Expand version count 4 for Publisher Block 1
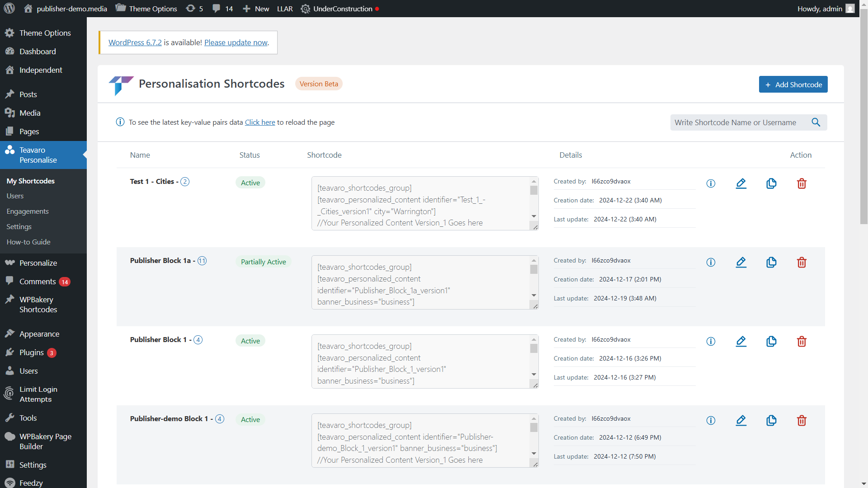The width and height of the screenshot is (868, 488). 198,340
